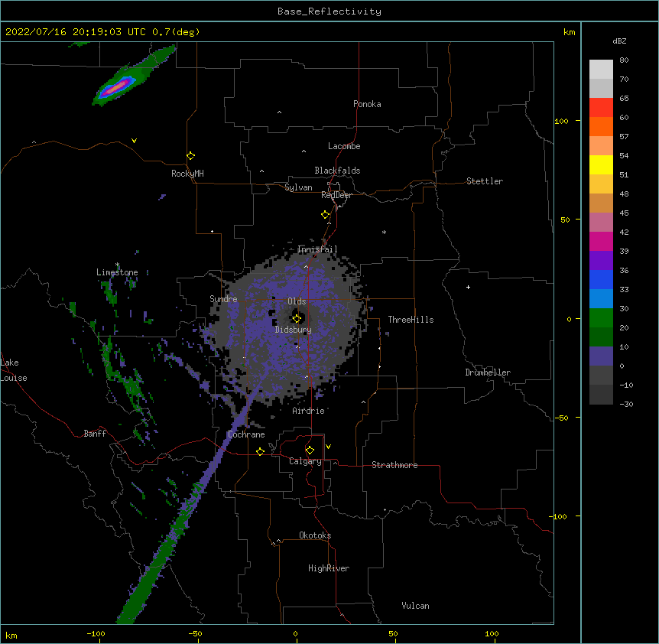Click the asterisk marker east of Innisfail
659x644 pixels.
[x=384, y=232]
